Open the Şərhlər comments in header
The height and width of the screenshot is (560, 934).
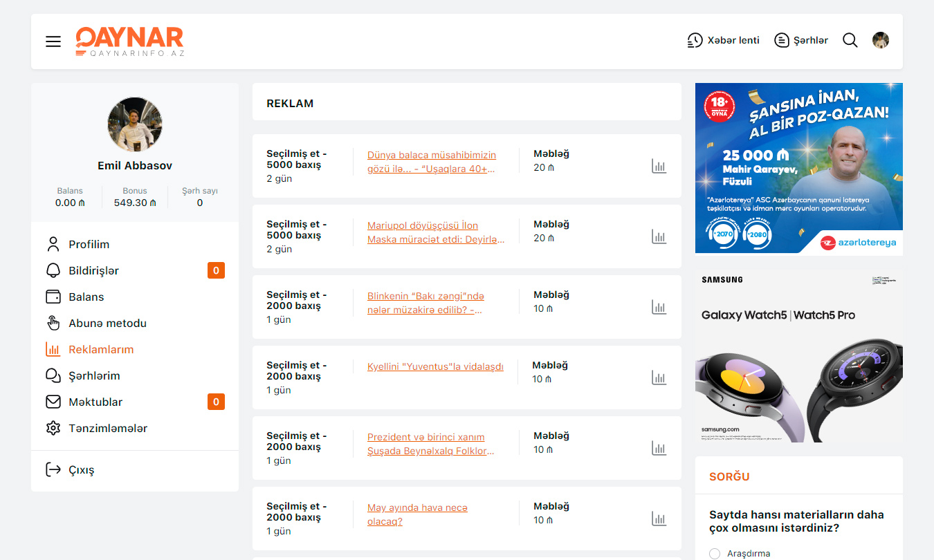click(800, 40)
